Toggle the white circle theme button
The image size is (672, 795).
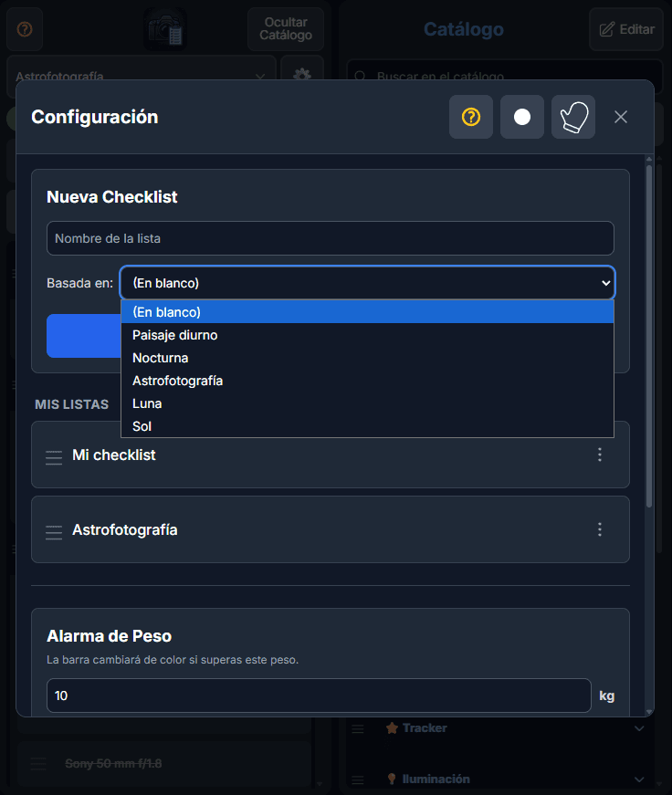[522, 117]
